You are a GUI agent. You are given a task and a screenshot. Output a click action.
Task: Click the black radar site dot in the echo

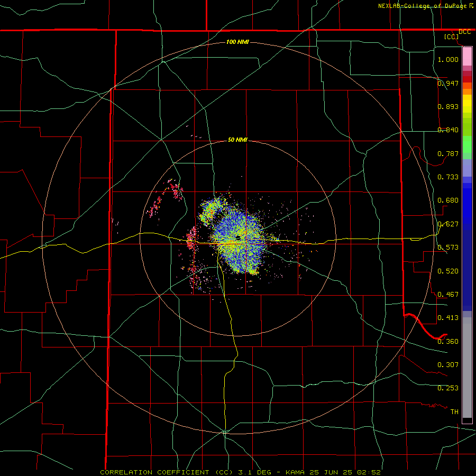tap(239, 237)
